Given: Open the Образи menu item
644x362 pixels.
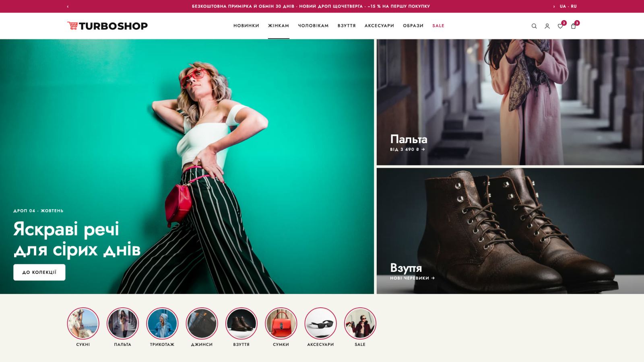Looking at the screenshot, I should click(x=413, y=26).
